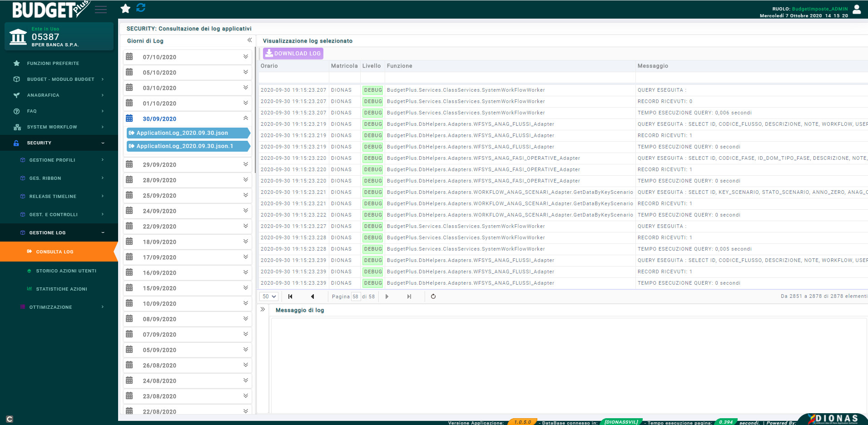Click calendar icon for 30/09/2020
Image resolution: width=868 pixels, height=425 pixels.
point(129,119)
